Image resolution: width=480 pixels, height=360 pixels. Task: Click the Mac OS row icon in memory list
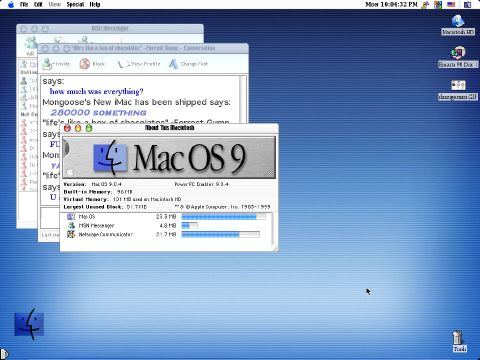tap(71, 217)
